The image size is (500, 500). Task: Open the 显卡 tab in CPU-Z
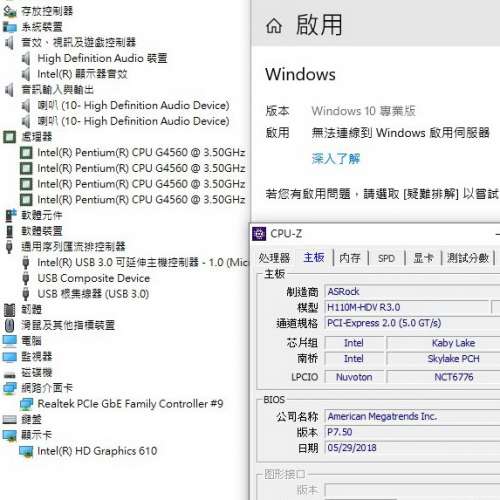click(423, 258)
